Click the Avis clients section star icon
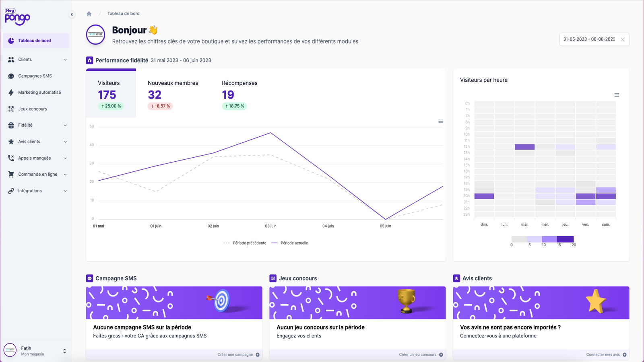This screenshot has width=644, height=362. (x=456, y=278)
